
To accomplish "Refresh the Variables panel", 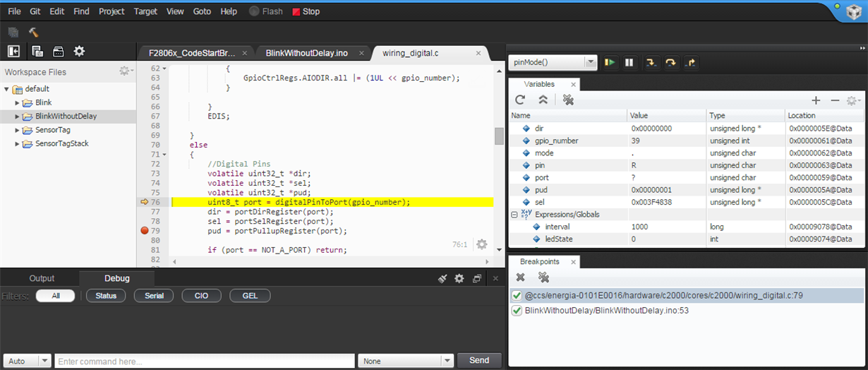I will (520, 100).
